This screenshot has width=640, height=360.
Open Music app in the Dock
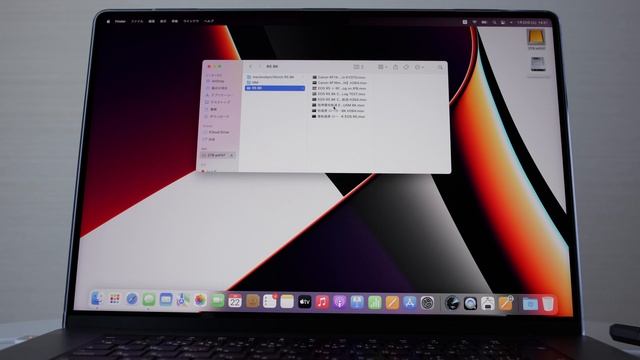pyautogui.click(x=322, y=302)
